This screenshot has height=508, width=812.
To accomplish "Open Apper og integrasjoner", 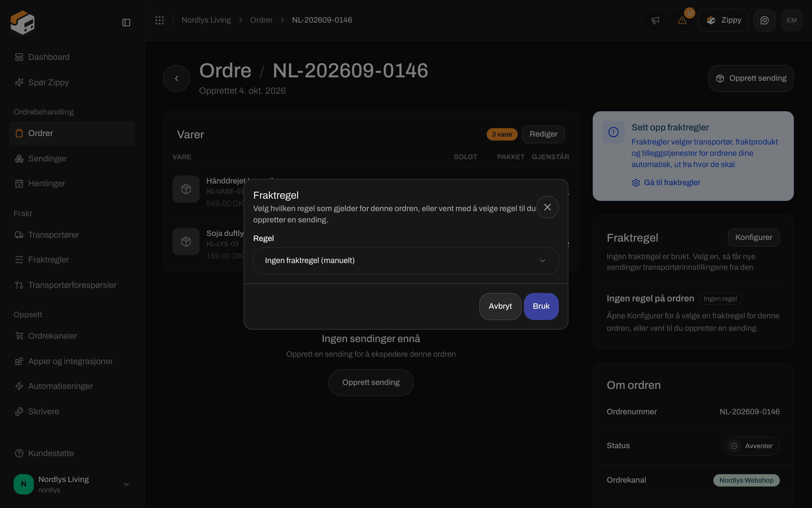I will 72,361.
